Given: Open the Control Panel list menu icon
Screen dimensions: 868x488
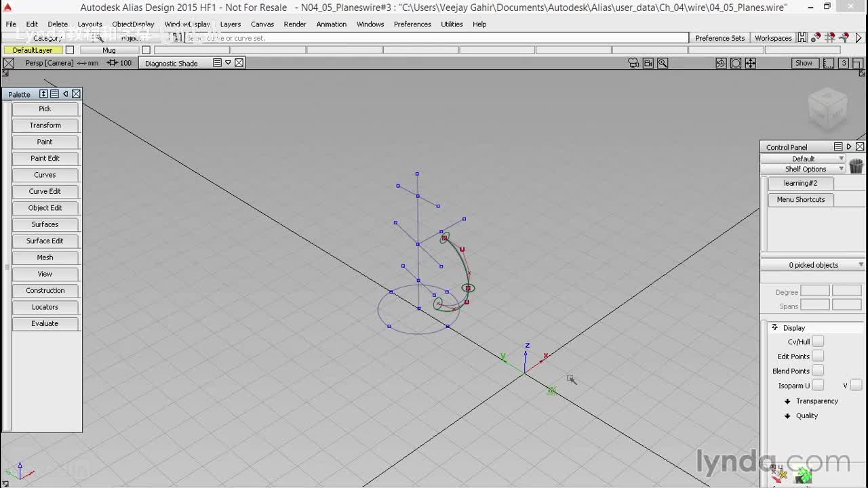Looking at the screenshot, I should (838, 146).
